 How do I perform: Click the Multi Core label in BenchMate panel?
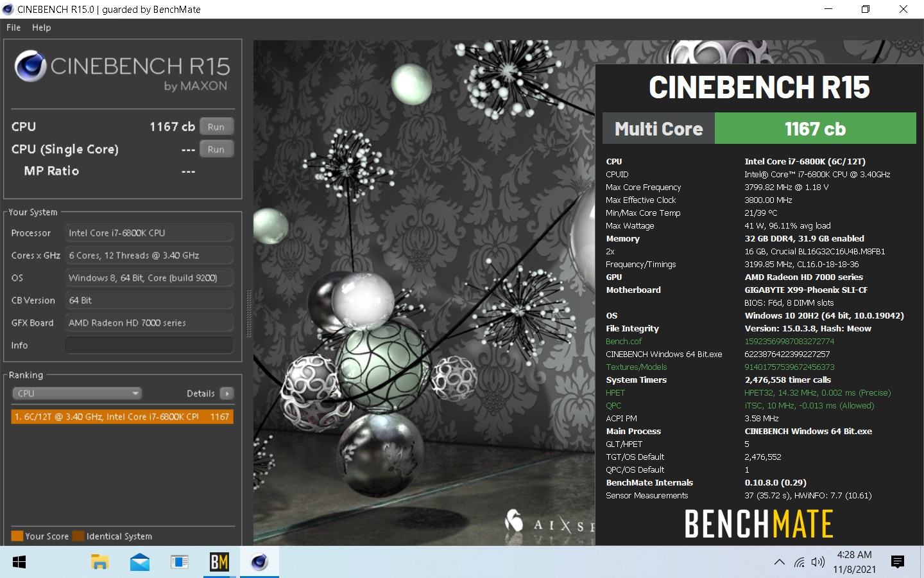[x=658, y=128]
